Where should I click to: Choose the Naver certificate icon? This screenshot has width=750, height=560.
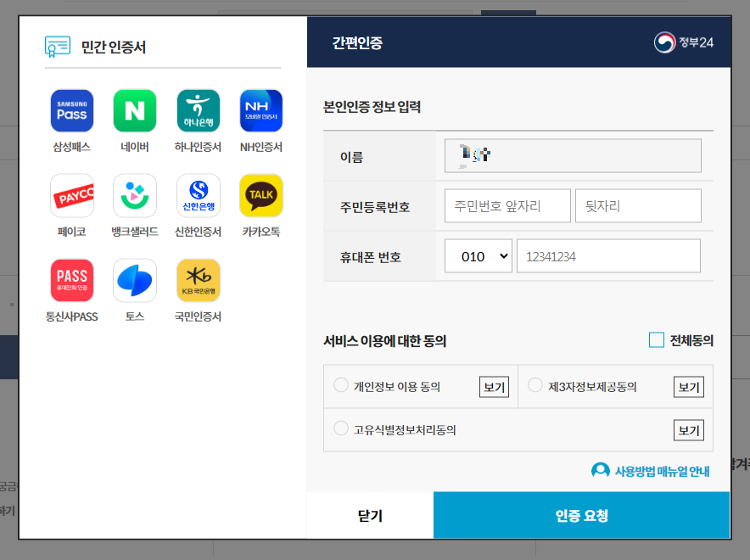click(x=135, y=110)
